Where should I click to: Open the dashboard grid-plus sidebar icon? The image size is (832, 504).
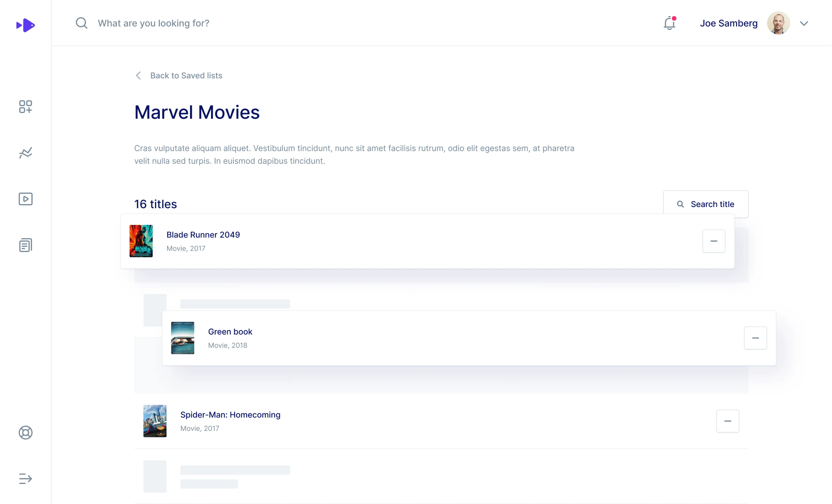(25, 107)
